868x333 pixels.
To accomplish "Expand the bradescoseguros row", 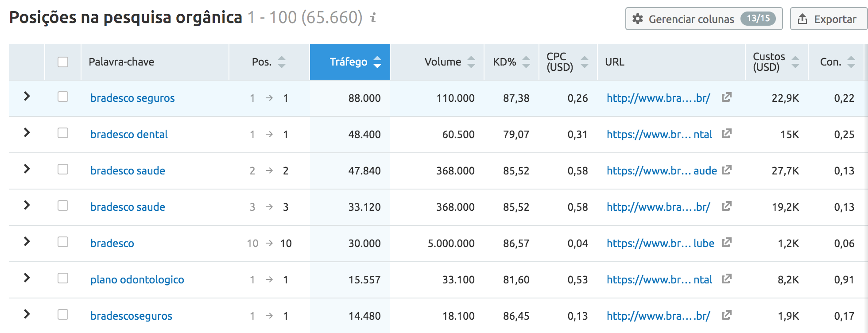I will [x=27, y=314].
